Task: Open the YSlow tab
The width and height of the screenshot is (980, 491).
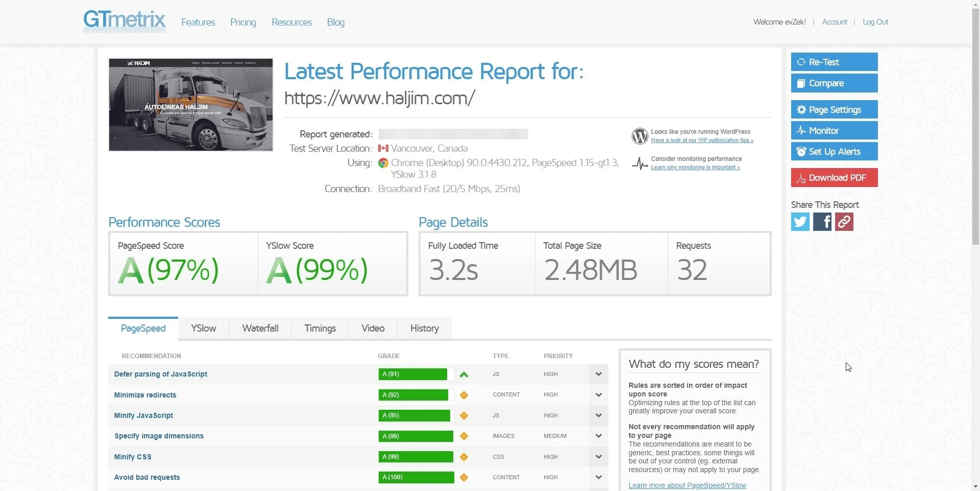Action: point(203,329)
